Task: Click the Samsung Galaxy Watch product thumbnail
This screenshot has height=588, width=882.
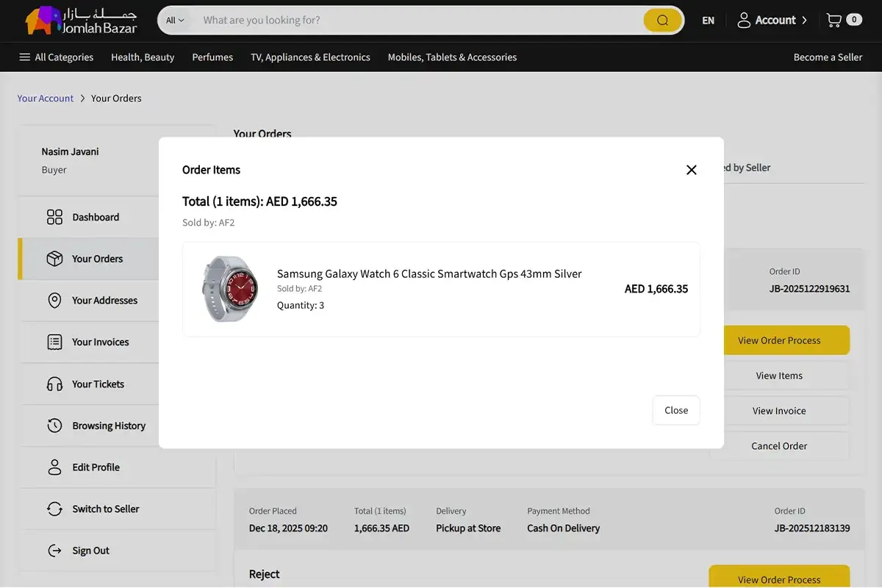Action: [230, 289]
